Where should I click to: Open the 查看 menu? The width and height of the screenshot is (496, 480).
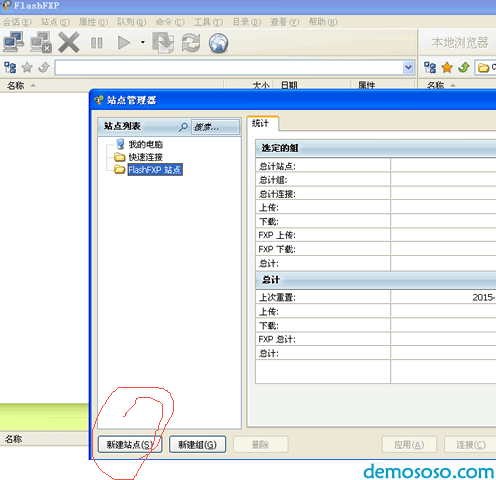pos(285,22)
